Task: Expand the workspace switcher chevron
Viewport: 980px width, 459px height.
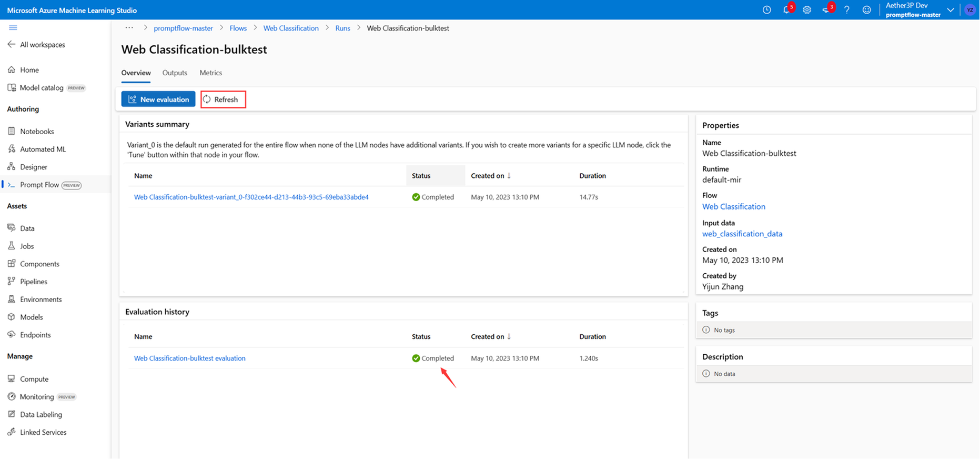Action: click(951, 10)
